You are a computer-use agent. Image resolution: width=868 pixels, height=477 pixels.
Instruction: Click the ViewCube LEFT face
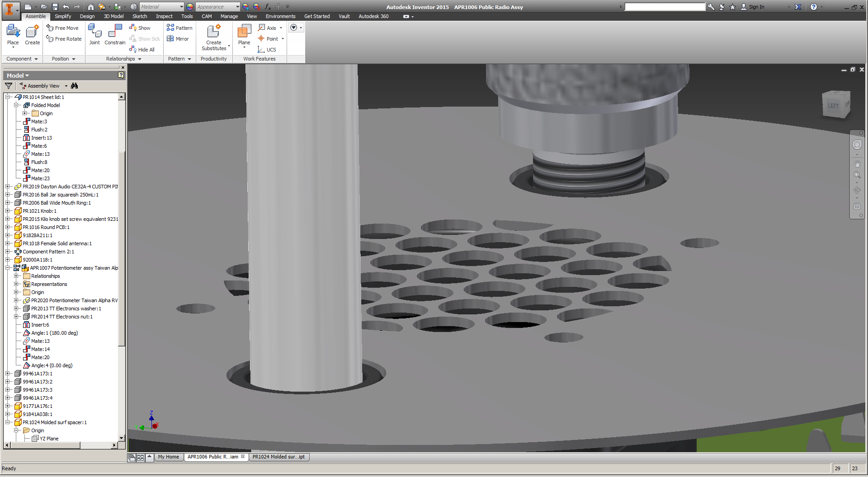(833, 106)
